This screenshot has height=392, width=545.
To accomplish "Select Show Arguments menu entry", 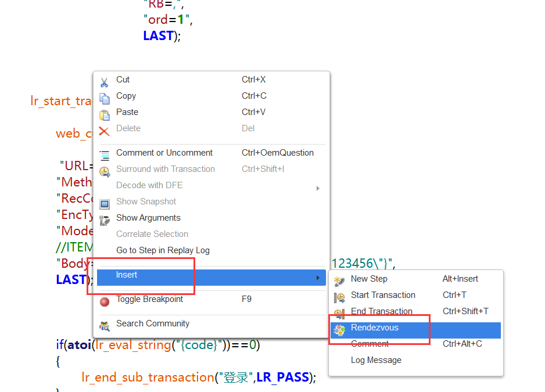I will pos(148,218).
